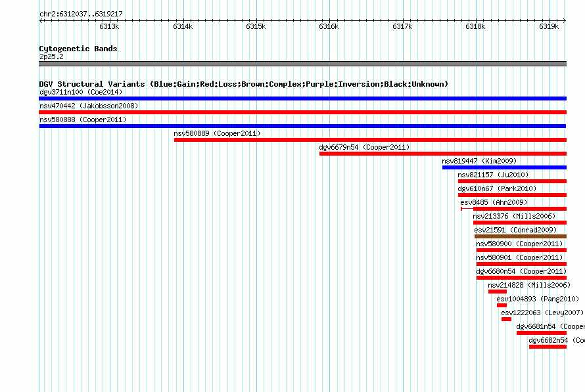
Task: Select the esv1222063 (Levy2007) label
Action: 542,313
